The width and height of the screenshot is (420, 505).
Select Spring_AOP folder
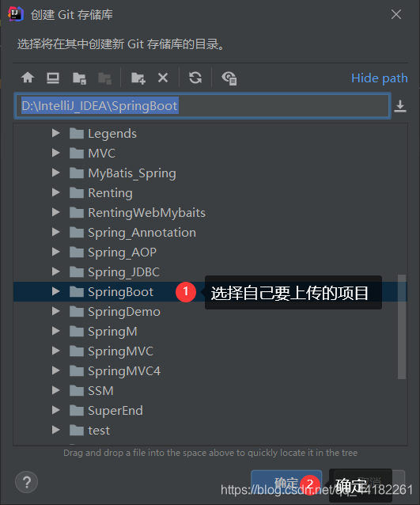click(123, 252)
